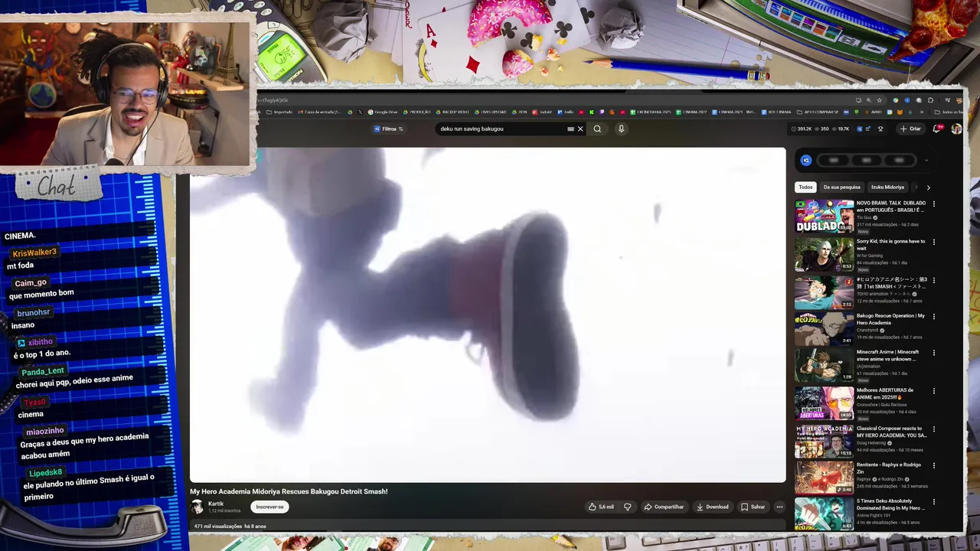The image size is (980, 551).
Task: Open options menu for Bakugo Rescue Operation
Action: click(933, 316)
